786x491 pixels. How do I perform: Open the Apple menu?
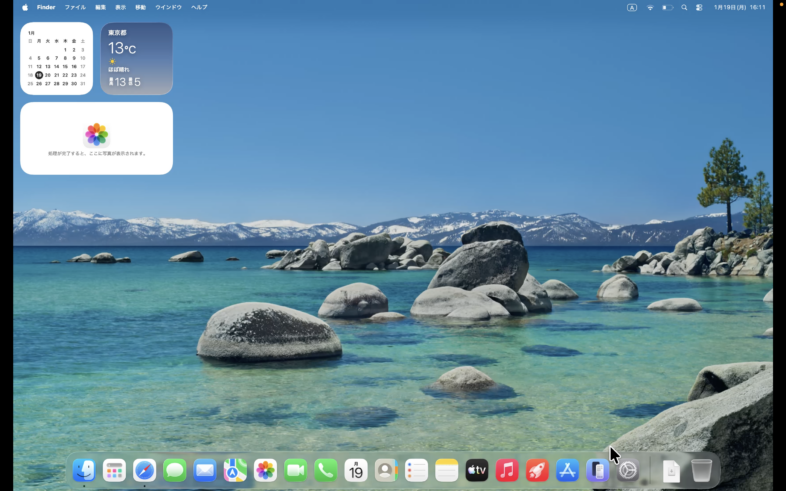point(25,7)
